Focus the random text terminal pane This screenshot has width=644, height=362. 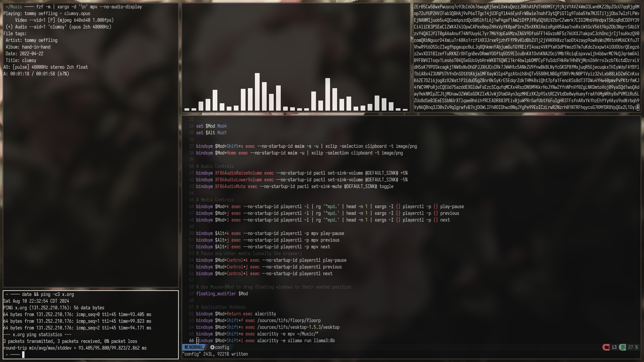click(x=527, y=58)
